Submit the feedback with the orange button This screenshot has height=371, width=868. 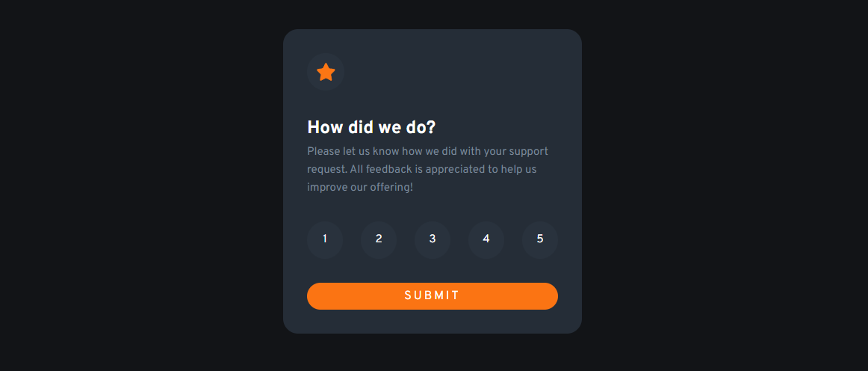point(433,296)
